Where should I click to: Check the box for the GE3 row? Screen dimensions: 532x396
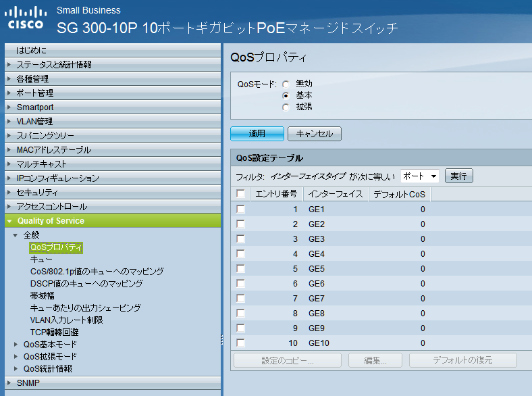click(240, 239)
